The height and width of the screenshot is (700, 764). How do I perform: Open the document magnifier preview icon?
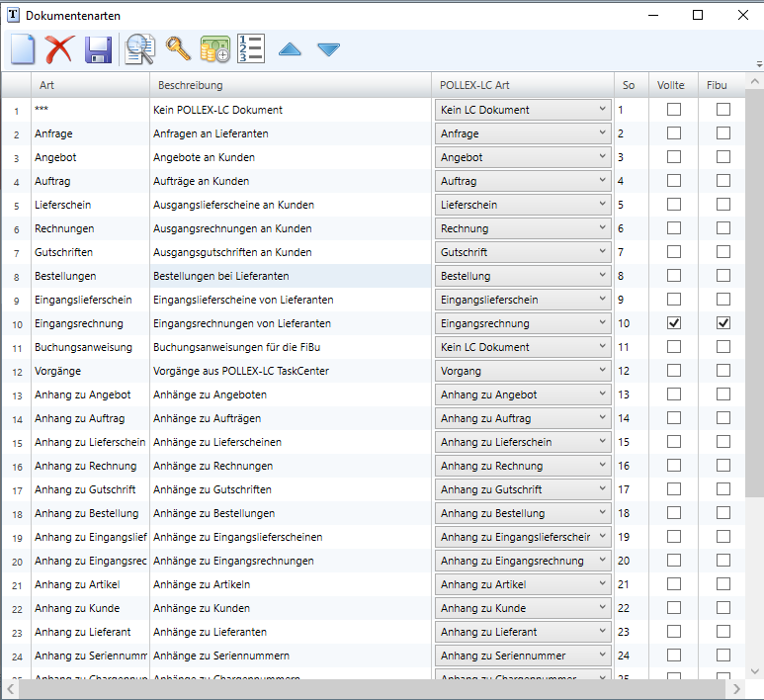click(x=138, y=48)
